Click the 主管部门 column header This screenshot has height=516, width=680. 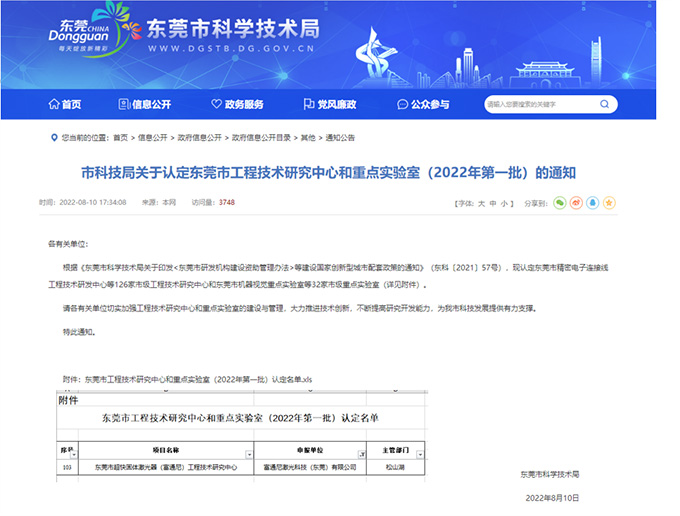point(396,450)
